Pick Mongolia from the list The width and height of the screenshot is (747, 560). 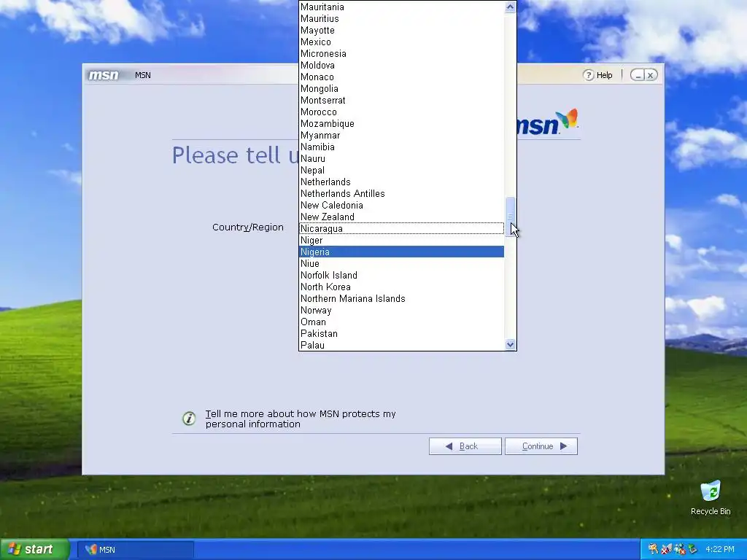tap(402, 88)
